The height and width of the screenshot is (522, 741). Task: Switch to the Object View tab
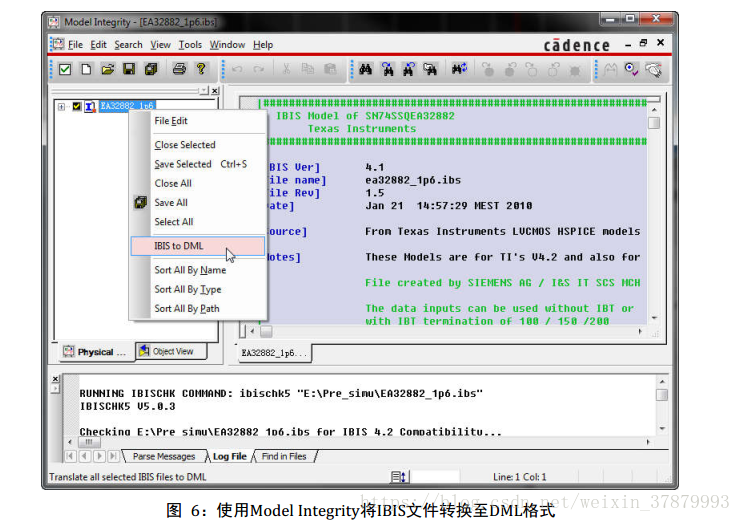click(x=172, y=351)
